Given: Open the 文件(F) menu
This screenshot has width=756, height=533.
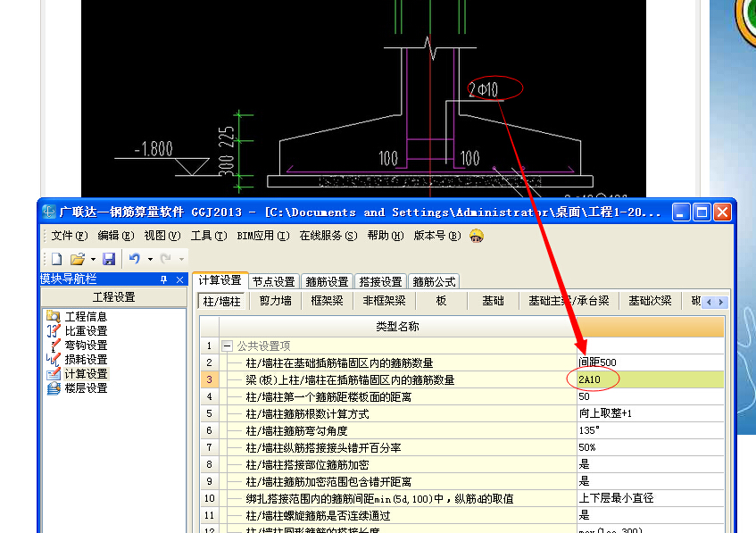Looking at the screenshot, I should [x=70, y=236].
